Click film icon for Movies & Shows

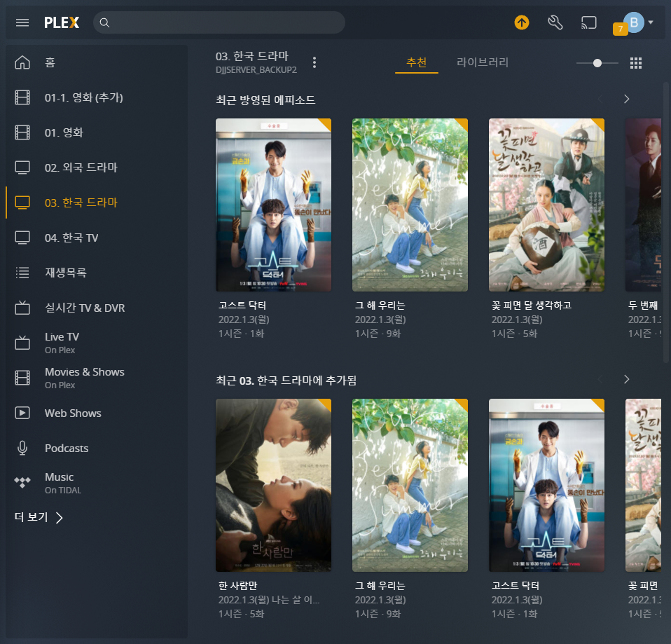(x=22, y=378)
